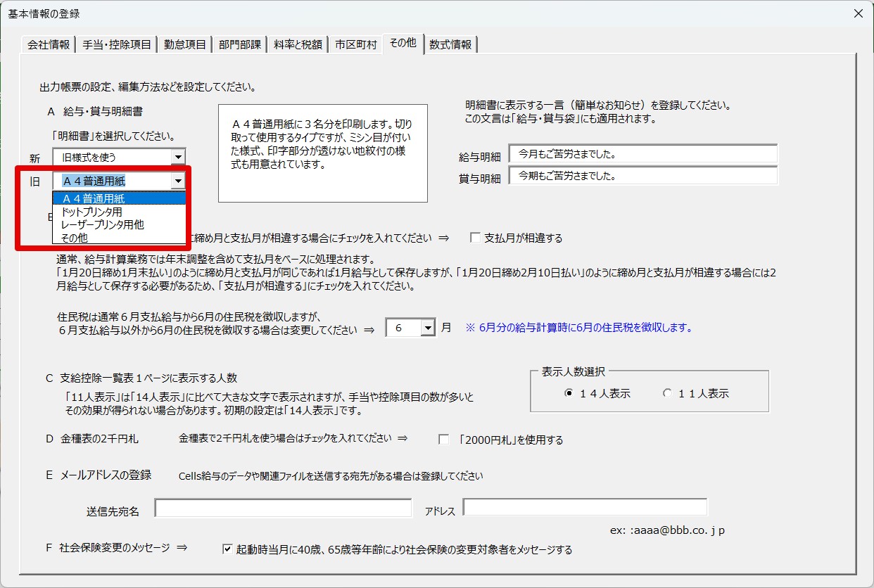The height and width of the screenshot is (588, 874).
Task: Select the その他 tab
Action: pyautogui.click(x=403, y=43)
